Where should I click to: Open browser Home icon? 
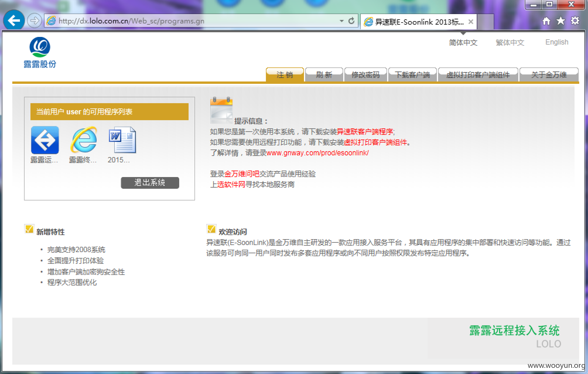click(546, 21)
